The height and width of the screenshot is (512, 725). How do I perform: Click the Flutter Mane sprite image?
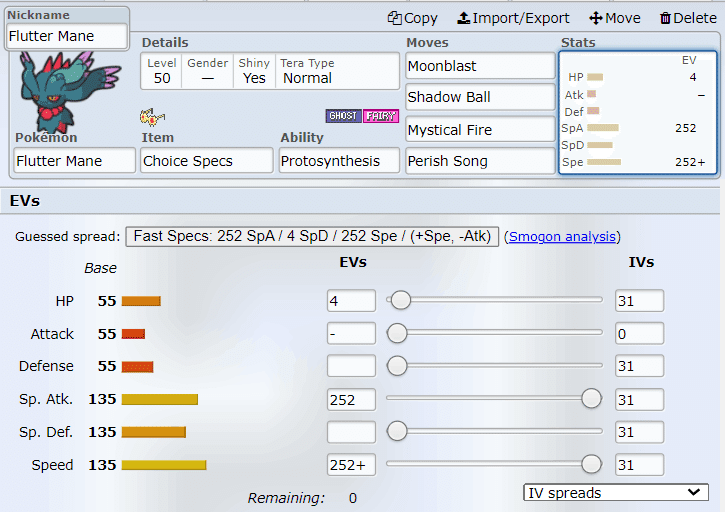coord(68,92)
